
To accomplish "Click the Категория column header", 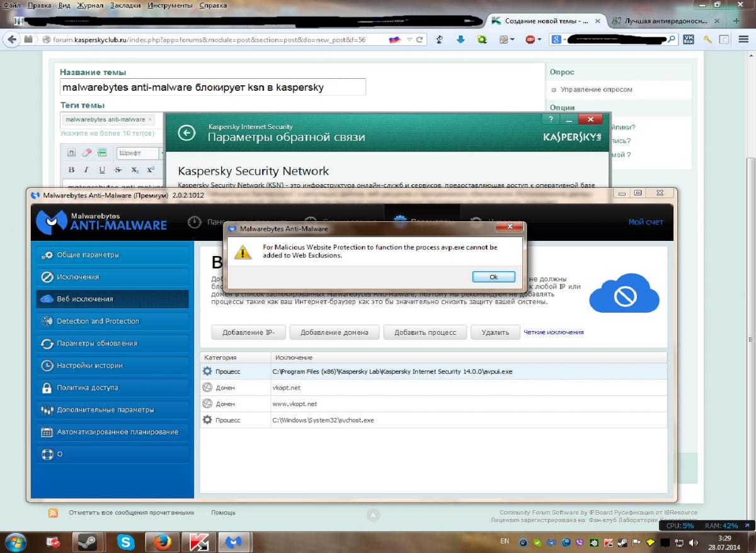I will (236, 358).
